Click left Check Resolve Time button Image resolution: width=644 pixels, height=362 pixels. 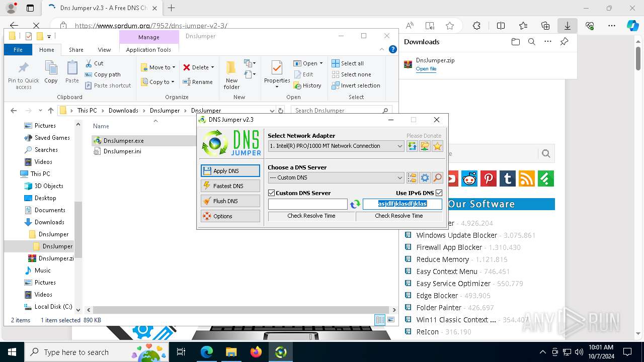click(x=311, y=216)
